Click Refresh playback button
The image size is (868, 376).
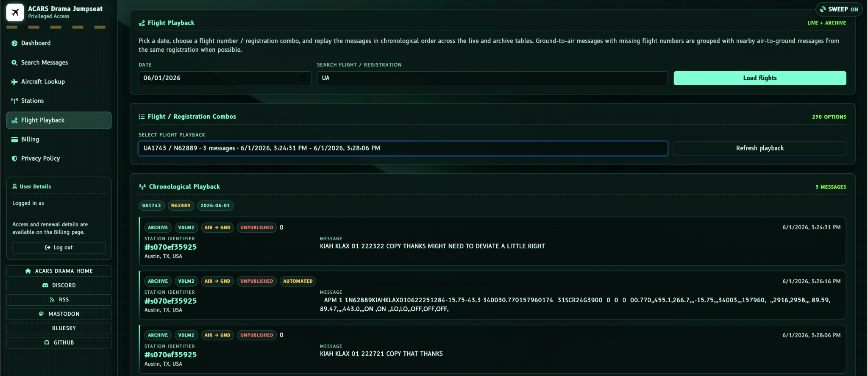tap(759, 148)
